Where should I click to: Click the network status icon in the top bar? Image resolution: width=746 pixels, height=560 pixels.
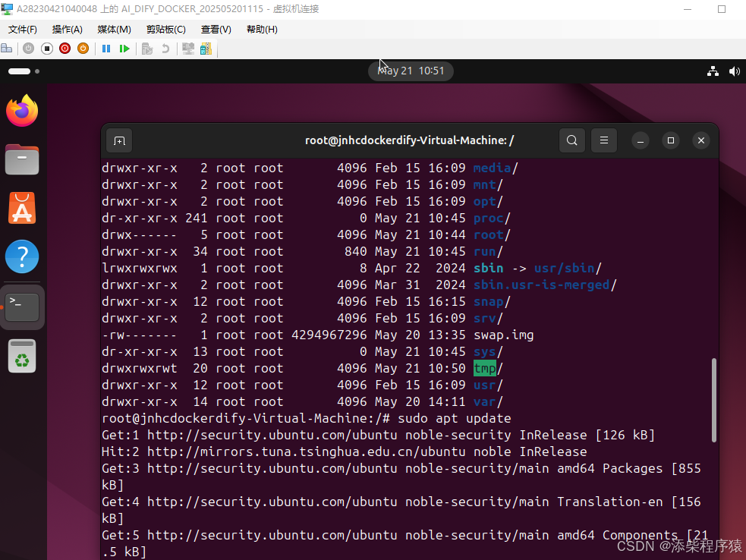pyautogui.click(x=713, y=71)
